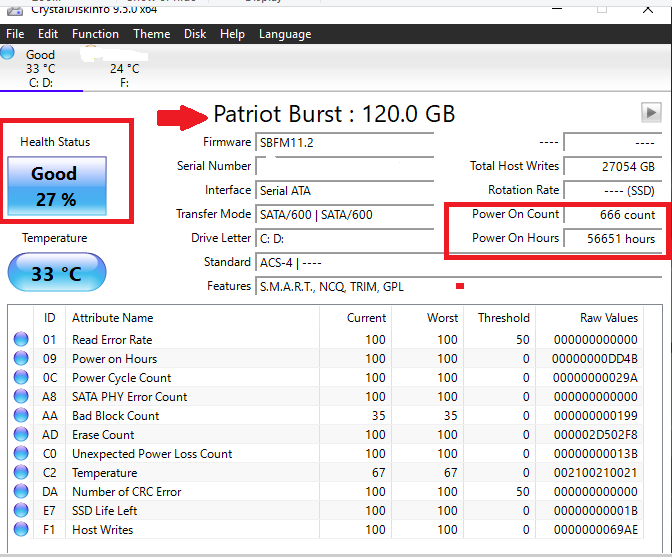Click status orb for Power Cycle Count row
This screenshot has width=672, height=557.
[21, 377]
